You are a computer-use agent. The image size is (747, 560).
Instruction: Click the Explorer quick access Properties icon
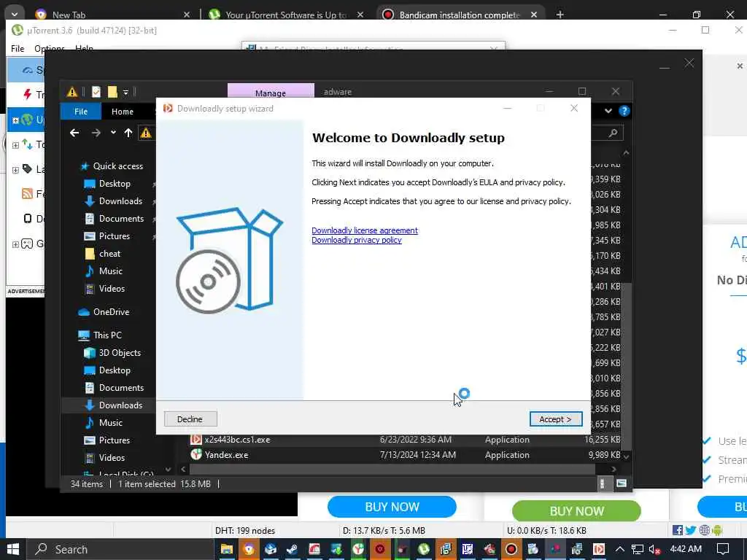point(96,92)
